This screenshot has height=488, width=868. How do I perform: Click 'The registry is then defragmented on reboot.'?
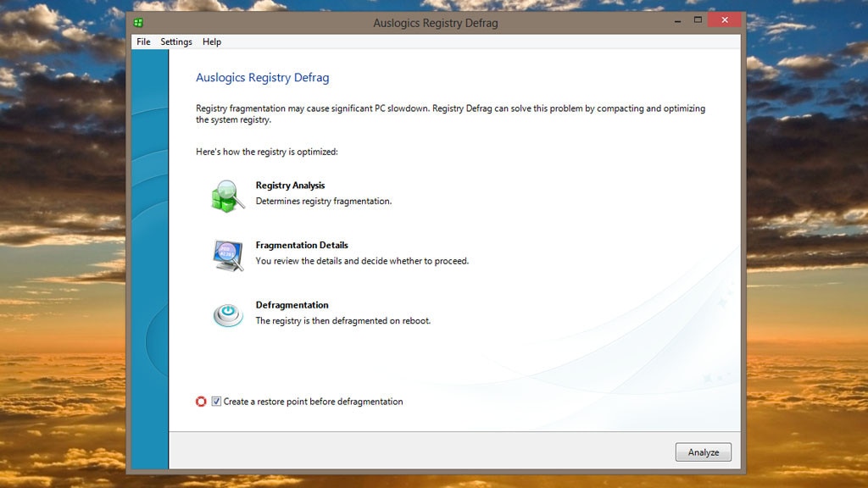click(x=342, y=321)
